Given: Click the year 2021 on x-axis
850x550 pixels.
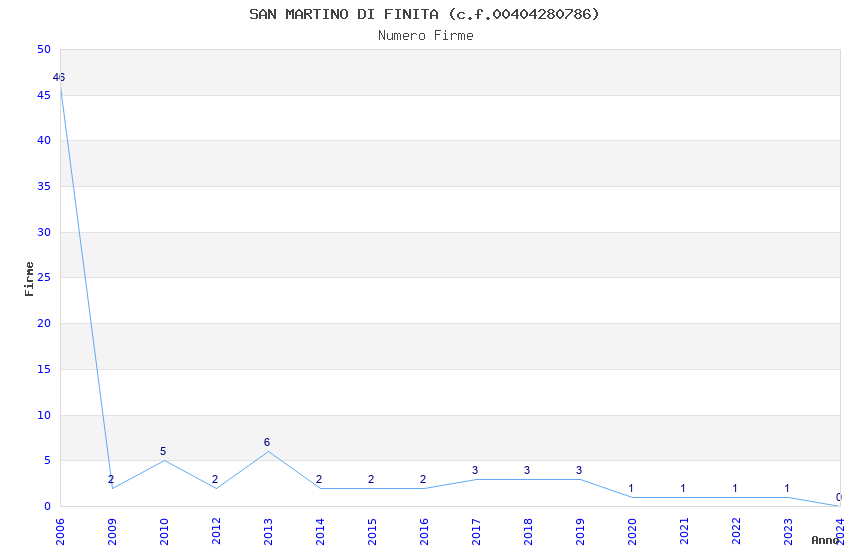Looking at the screenshot, I should pyautogui.click(x=684, y=531).
